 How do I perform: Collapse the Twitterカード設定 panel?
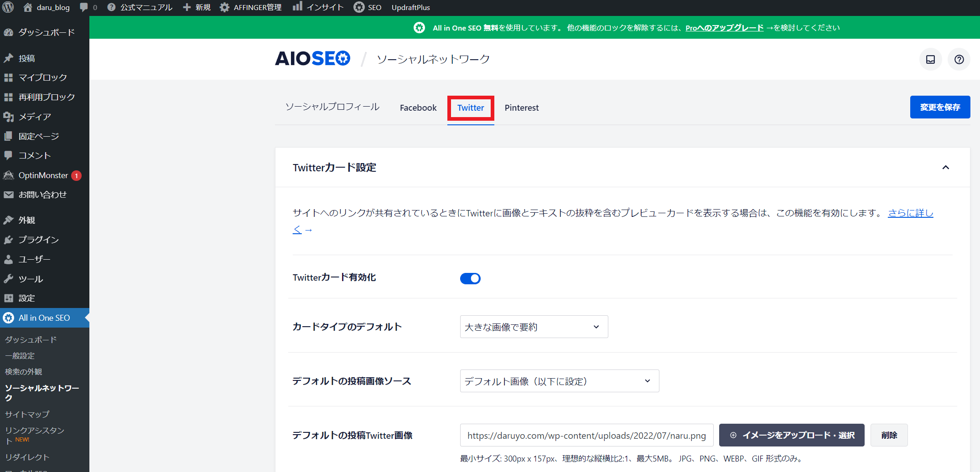946,168
